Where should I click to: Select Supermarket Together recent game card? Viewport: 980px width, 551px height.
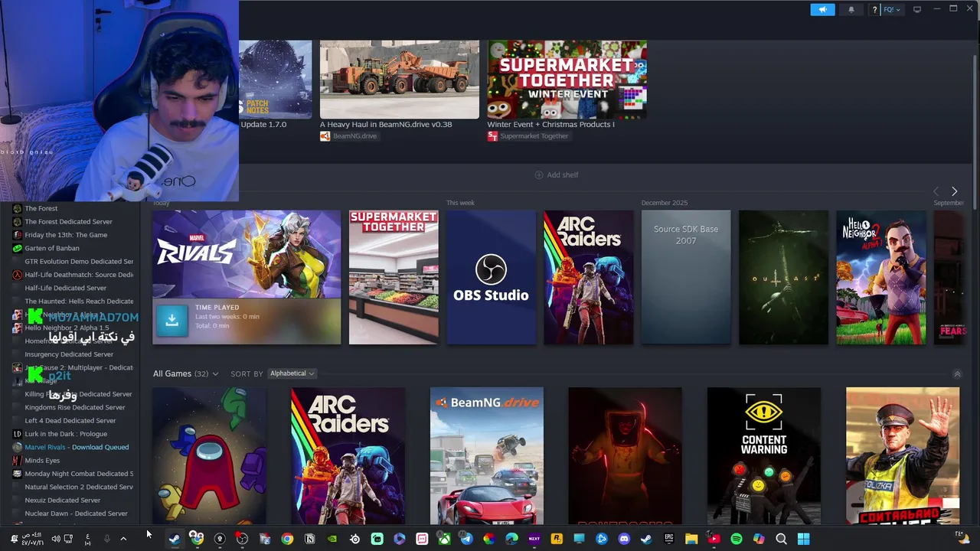tap(394, 277)
